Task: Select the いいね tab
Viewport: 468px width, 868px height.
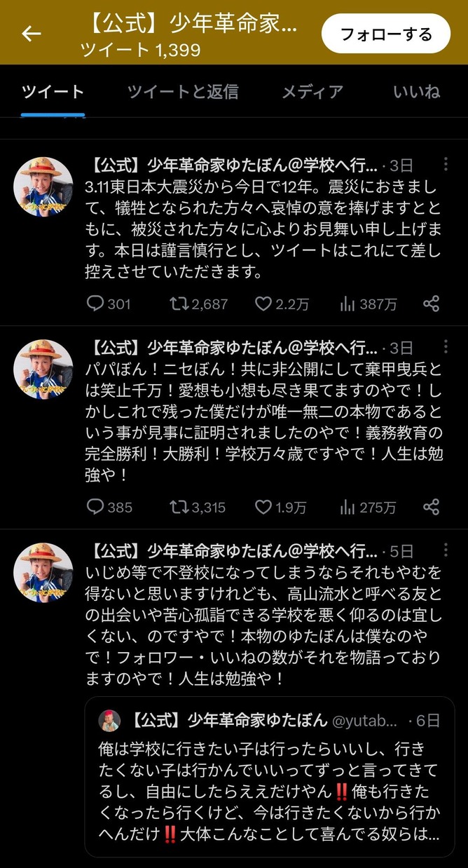Action: coord(416,91)
